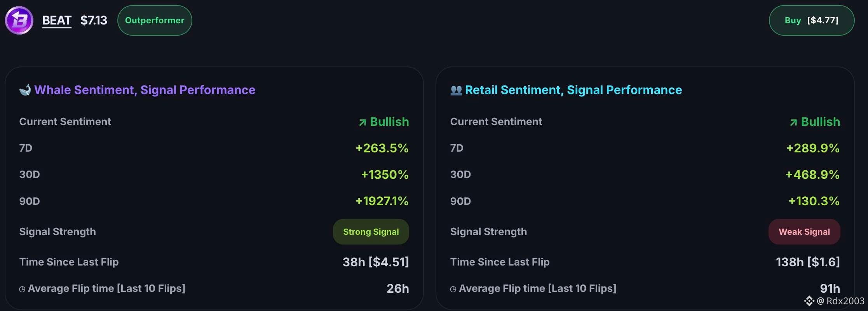This screenshot has width=868, height=311.
Task: Click the Outperformer badge
Action: click(155, 20)
